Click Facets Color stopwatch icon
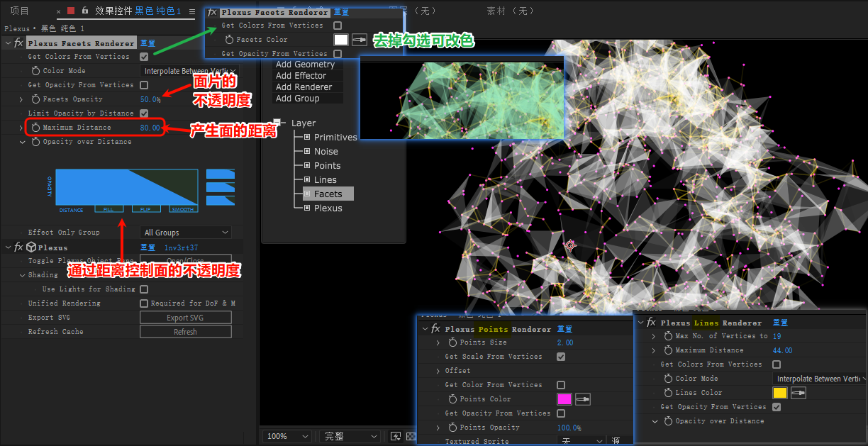The height and width of the screenshot is (446, 868). 229,40
